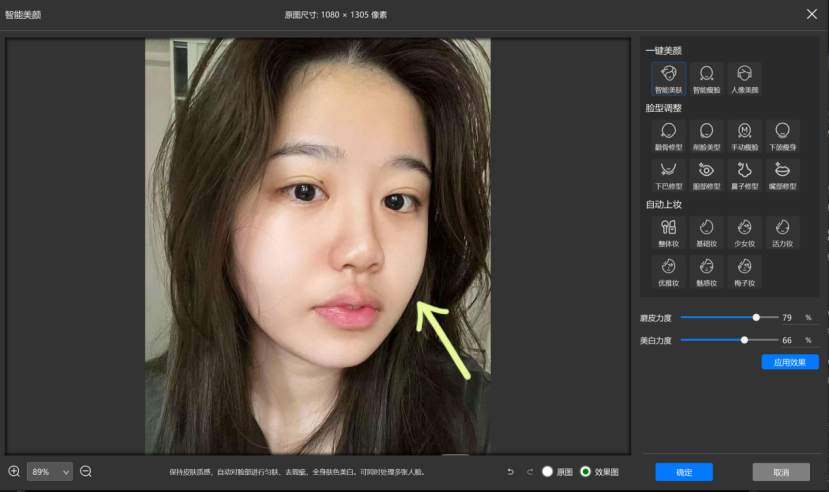Viewport: 829px width, 492px height.
Task: Apply the 少女妆 girl makeup preset
Action: 744,233
